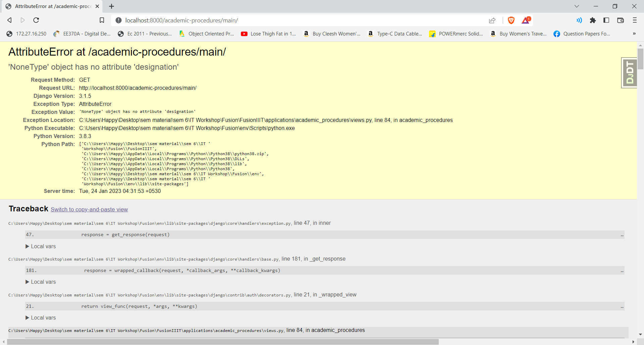Expand Local vars for _wrapped_view

[40, 318]
